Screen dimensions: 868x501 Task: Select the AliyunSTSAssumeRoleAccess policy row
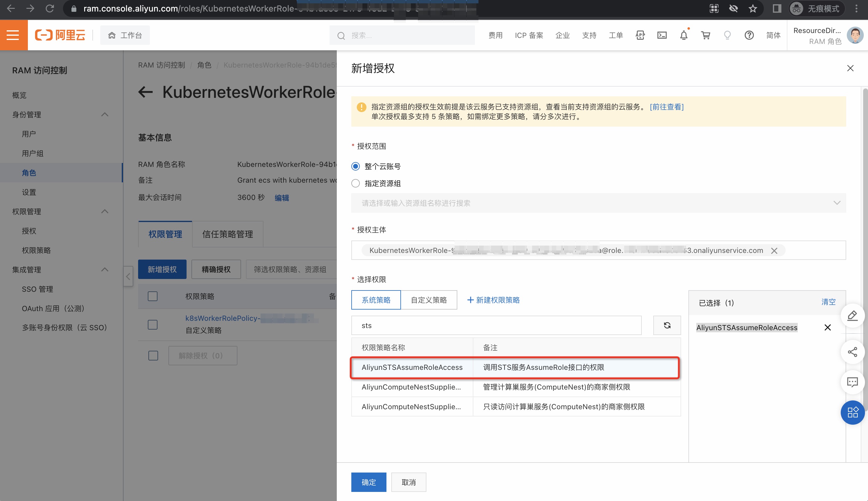pos(515,367)
